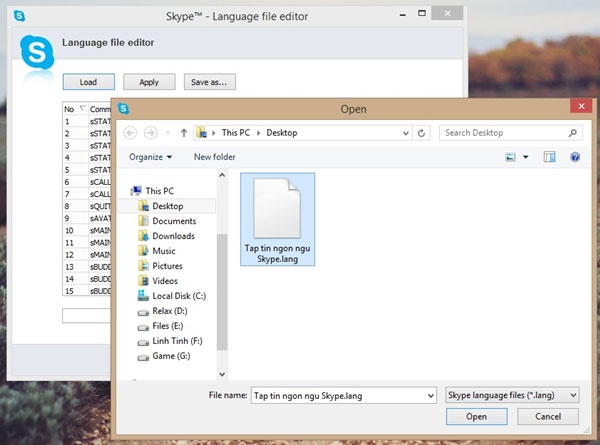This screenshot has width=600, height=445.
Task: Open the view options dropdown arrow
Action: (x=525, y=157)
